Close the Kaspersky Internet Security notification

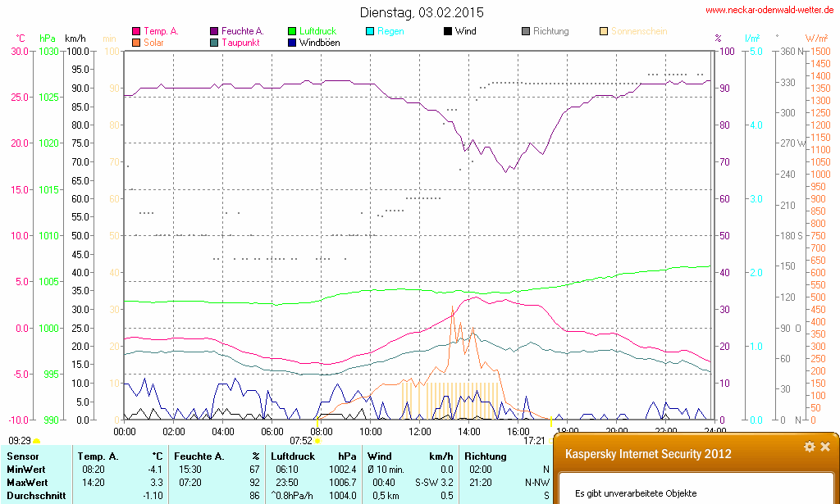click(x=825, y=447)
